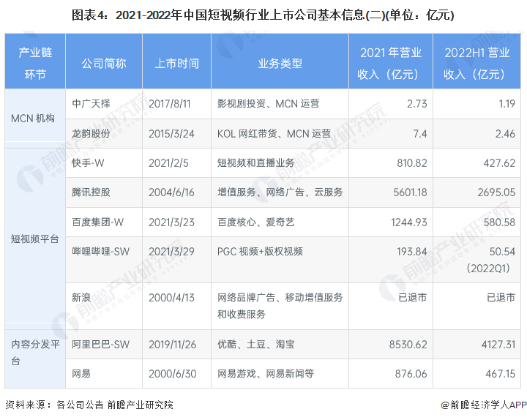Click 2022H1 revenue value 427.62
This screenshot has width=527, height=420.
tap(499, 163)
